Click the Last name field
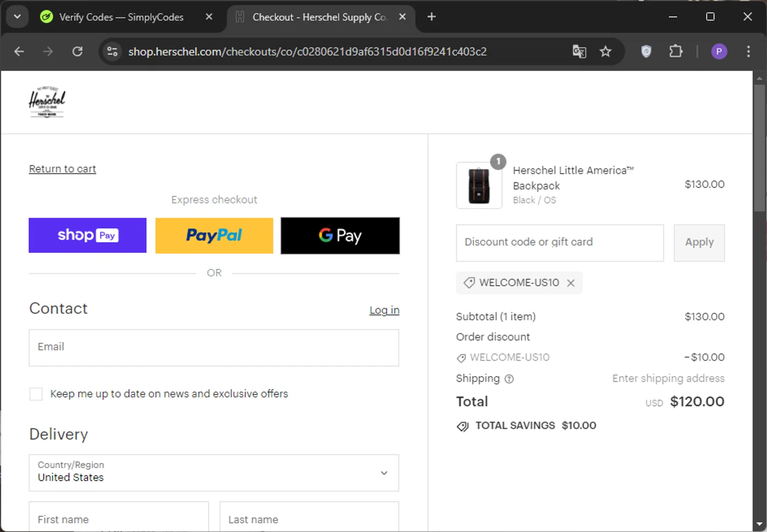Image resolution: width=767 pixels, height=532 pixels. [x=309, y=517]
